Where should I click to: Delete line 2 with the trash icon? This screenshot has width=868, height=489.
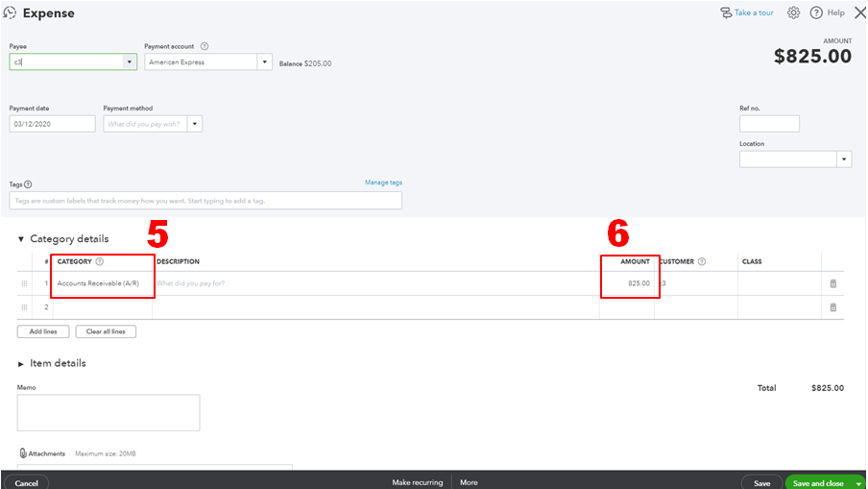point(833,307)
